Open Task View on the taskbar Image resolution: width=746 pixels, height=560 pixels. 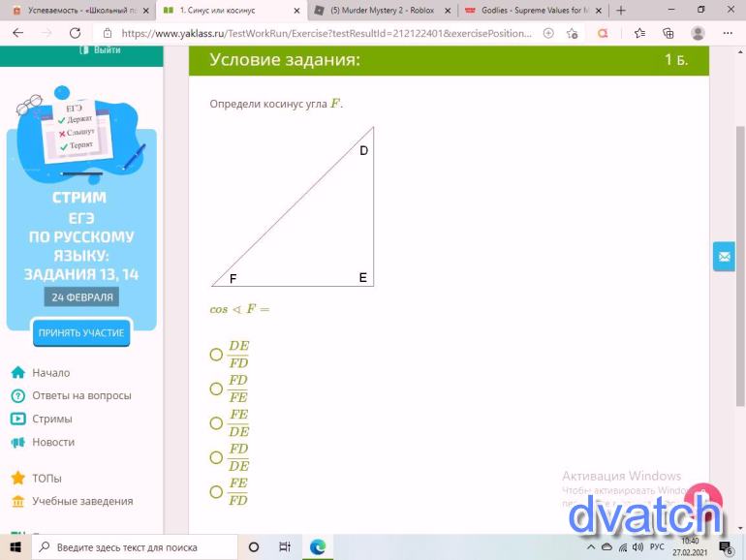coord(285,546)
